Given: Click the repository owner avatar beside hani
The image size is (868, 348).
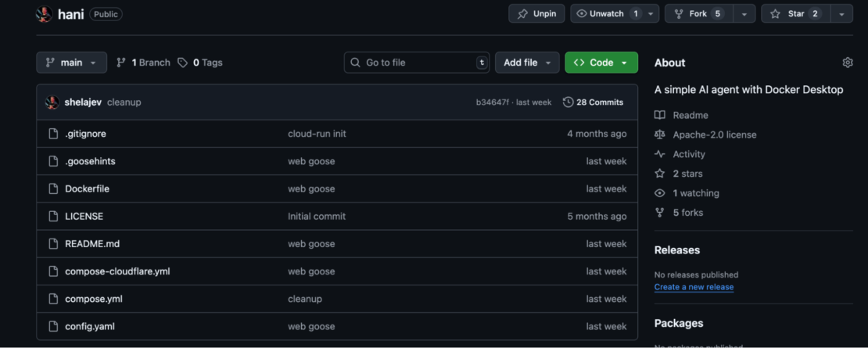Looking at the screenshot, I should point(44,14).
